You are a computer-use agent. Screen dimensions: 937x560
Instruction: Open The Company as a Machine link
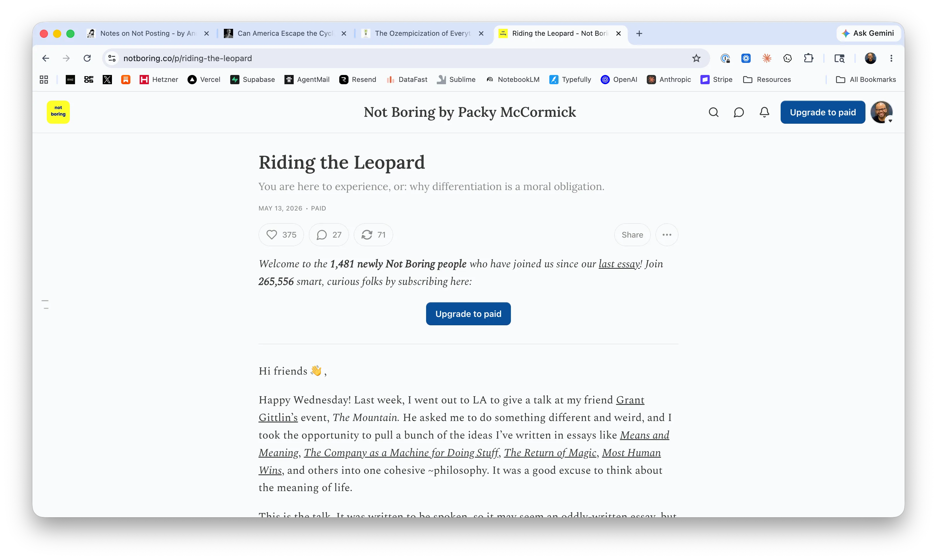tap(401, 452)
